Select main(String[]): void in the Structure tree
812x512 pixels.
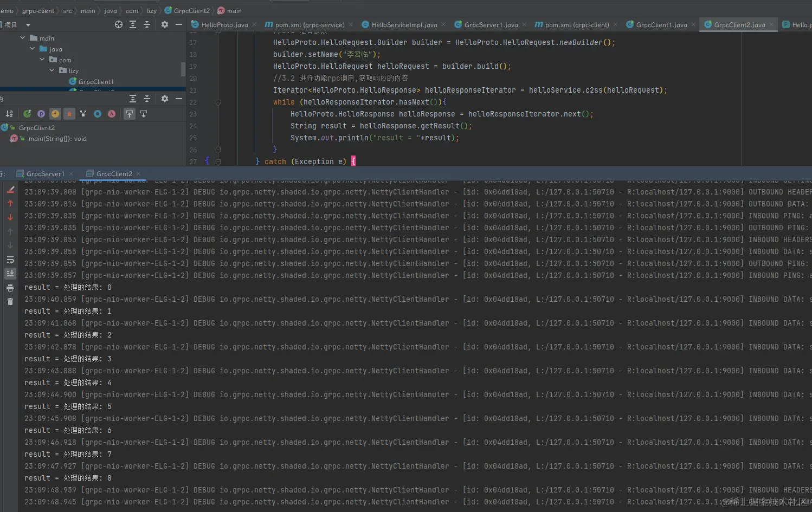pos(57,139)
